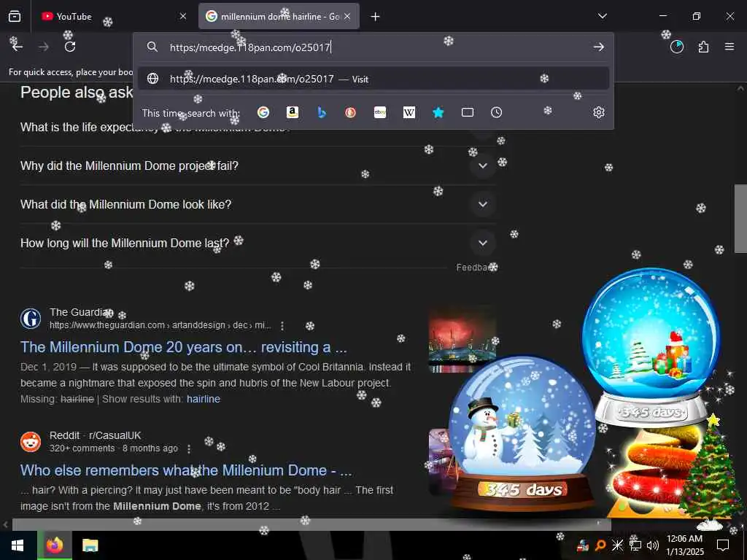Click the decorated Christmas tree widget
Image resolution: width=747 pixels, height=560 pixels.
coord(710,469)
